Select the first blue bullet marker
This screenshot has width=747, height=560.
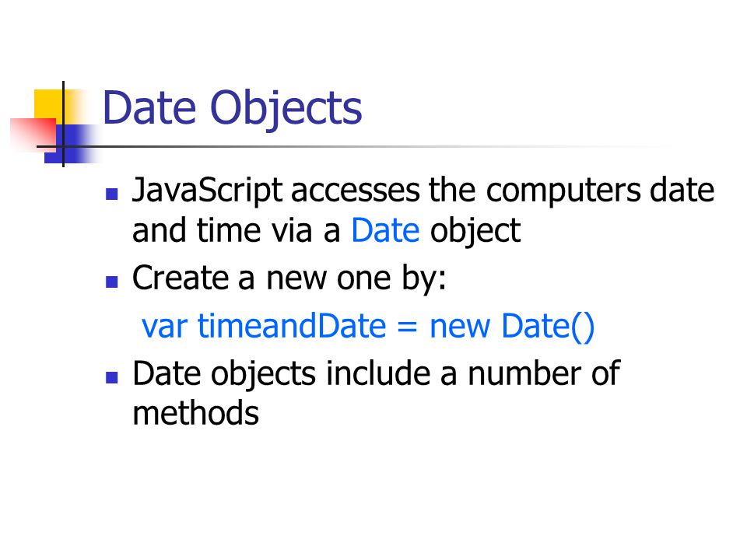pyautogui.click(x=111, y=194)
